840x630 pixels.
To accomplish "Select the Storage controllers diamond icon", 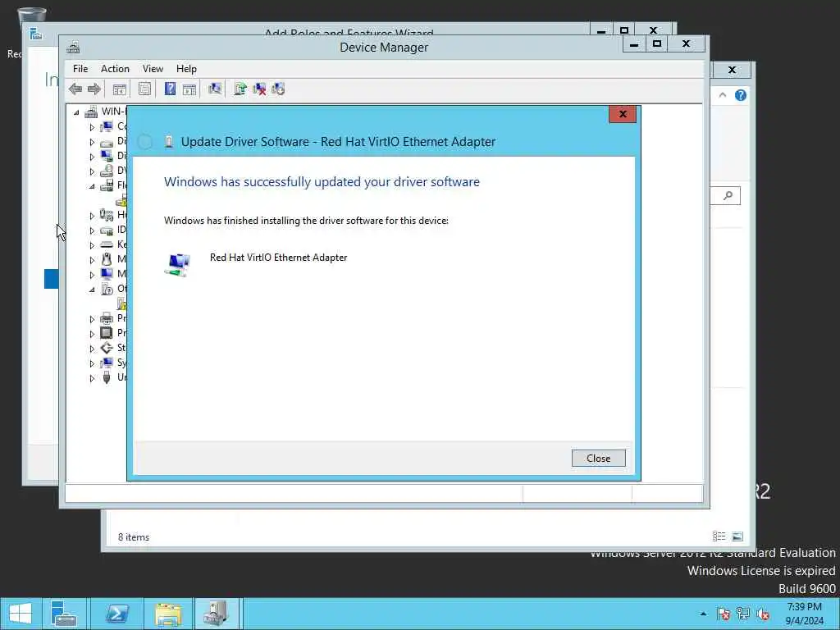I will point(107,348).
